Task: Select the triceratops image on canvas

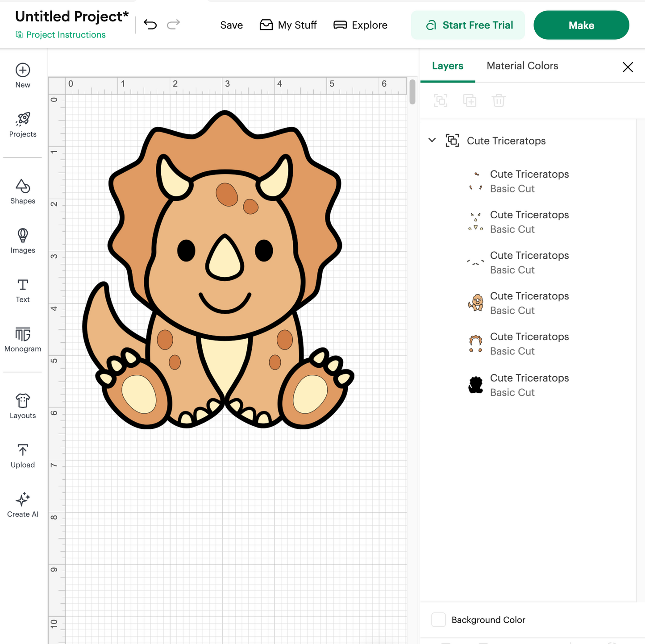Action: pyautogui.click(x=218, y=270)
